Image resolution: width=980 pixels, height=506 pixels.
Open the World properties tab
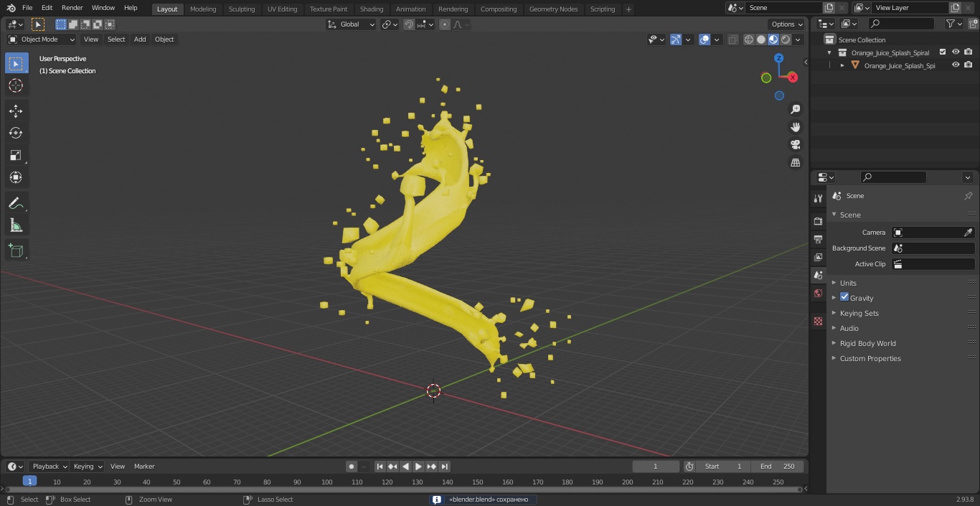point(818,294)
